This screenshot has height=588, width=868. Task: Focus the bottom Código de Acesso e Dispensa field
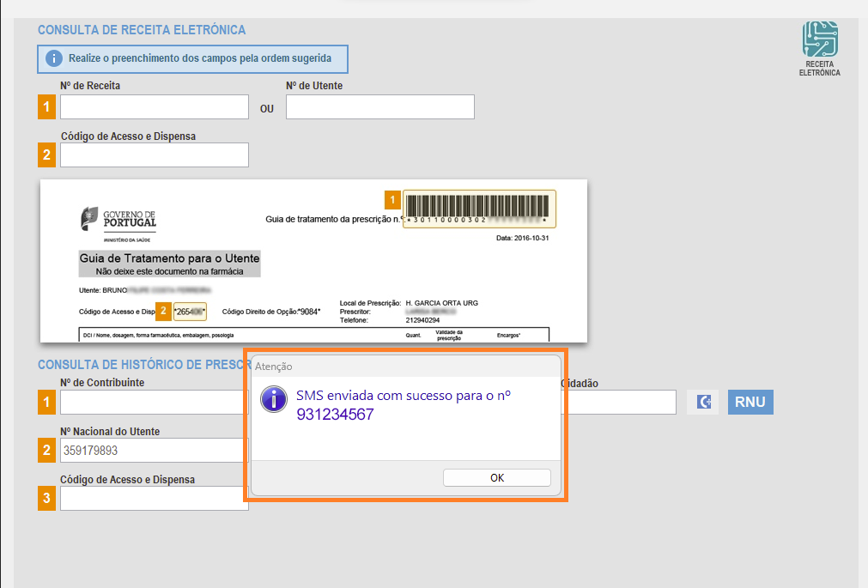[x=154, y=499]
